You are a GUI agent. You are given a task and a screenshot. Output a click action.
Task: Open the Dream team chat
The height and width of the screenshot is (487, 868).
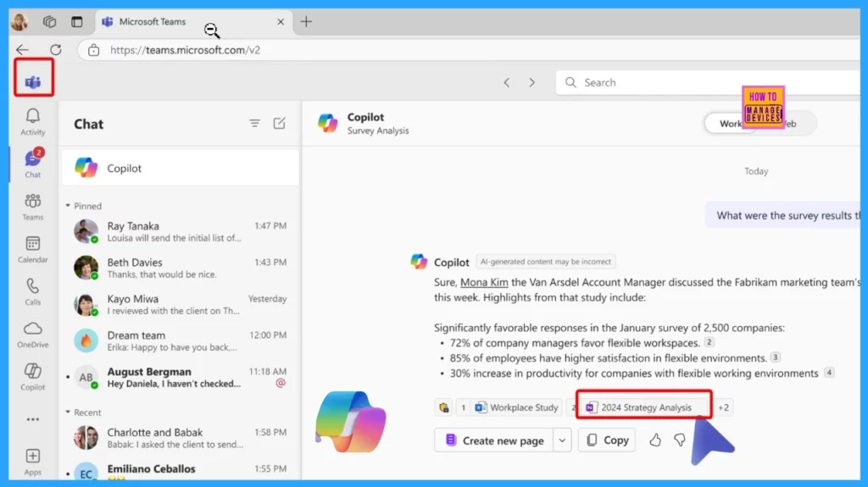(x=181, y=340)
